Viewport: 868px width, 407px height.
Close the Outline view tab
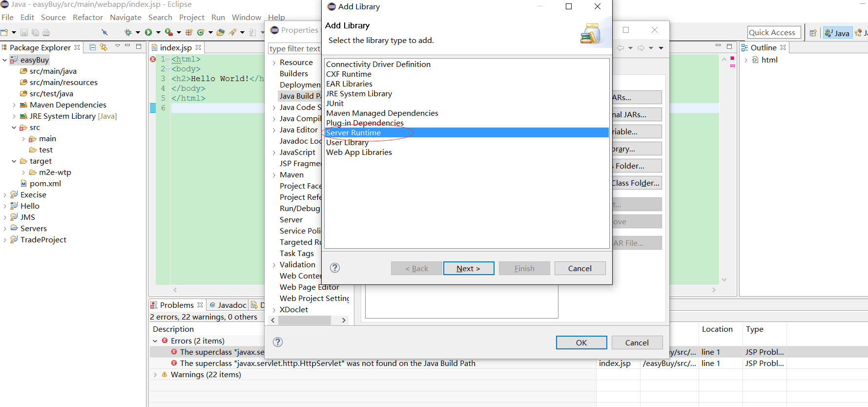783,47
